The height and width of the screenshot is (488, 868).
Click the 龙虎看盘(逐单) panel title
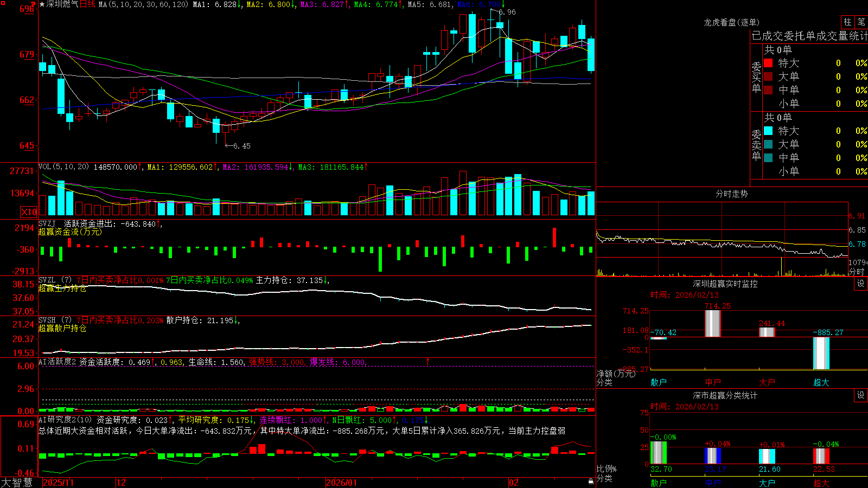pos(732,22)
